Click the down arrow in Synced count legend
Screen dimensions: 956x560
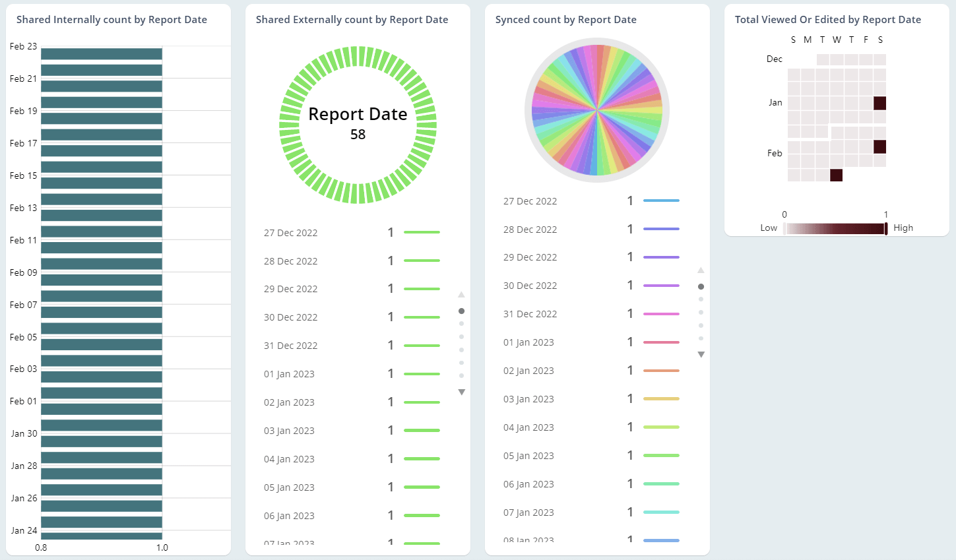pyautogui.click(x=701, y=354)
